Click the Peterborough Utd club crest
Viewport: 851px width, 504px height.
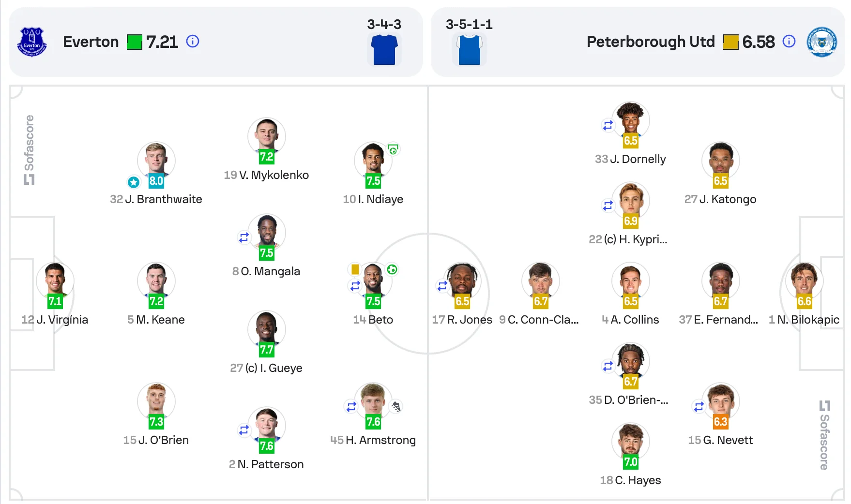coord(821,42)
